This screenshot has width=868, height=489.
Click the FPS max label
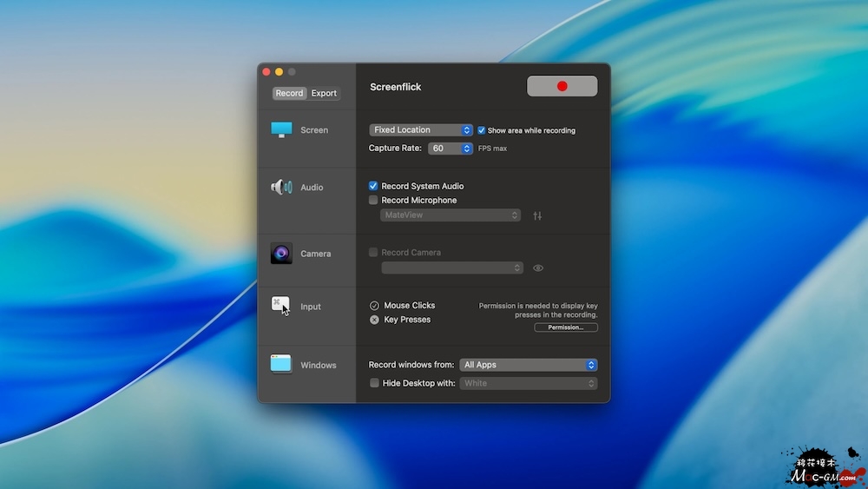492,149
